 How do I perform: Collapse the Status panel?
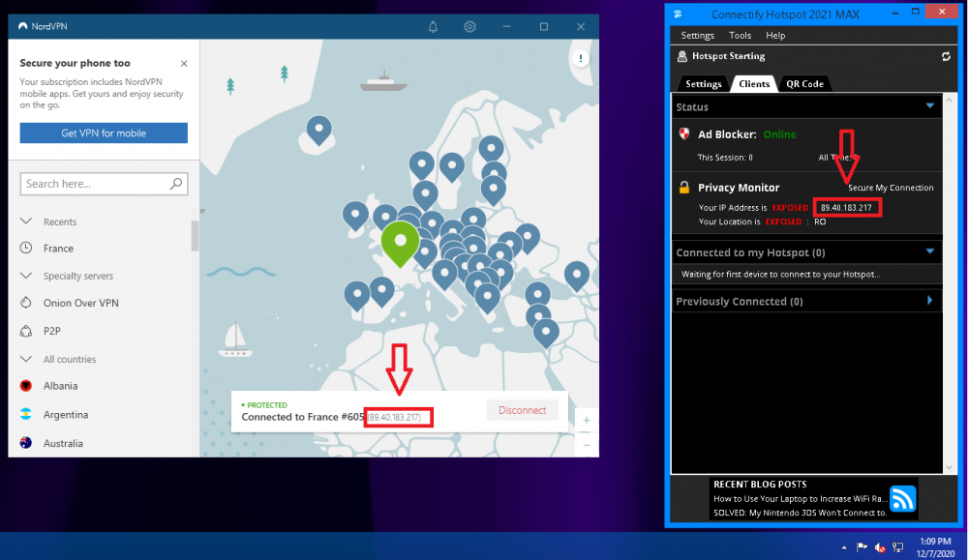pyautogui.click(x=929, y=106)
